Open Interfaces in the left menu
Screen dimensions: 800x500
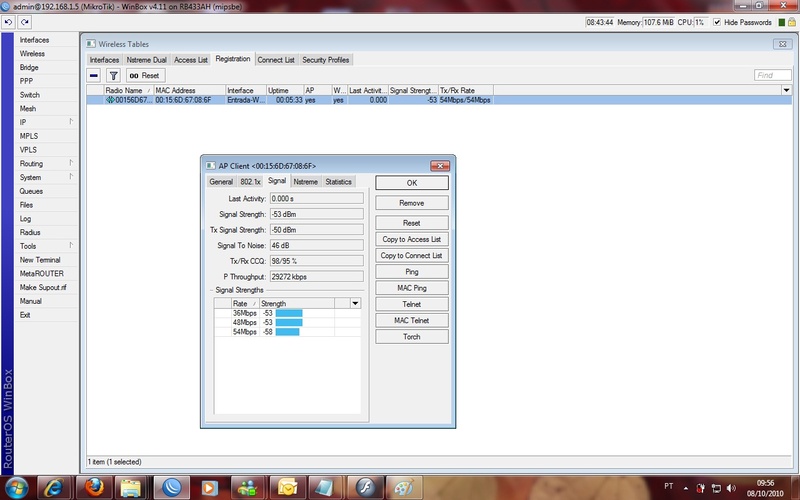tap(34, 40)
